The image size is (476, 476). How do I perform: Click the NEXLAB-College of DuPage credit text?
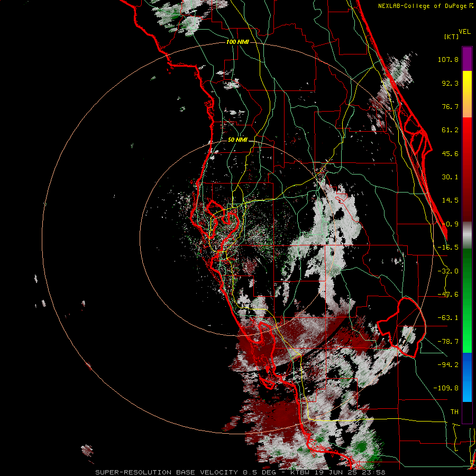coord(425,6)
